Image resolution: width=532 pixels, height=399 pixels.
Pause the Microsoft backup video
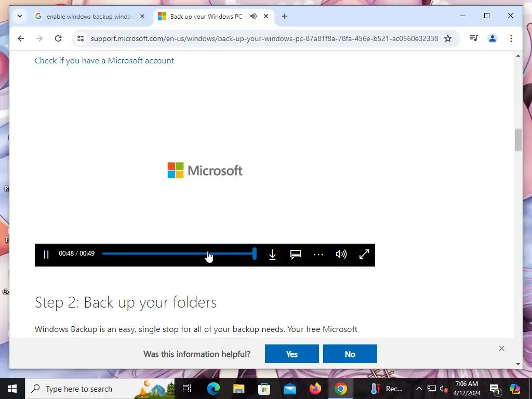pos(46,255)
